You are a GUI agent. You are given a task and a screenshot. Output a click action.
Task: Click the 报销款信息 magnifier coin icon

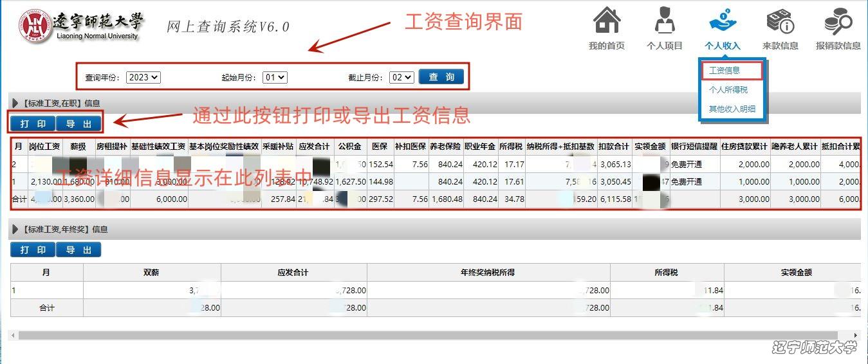click(x=838, y=22)
